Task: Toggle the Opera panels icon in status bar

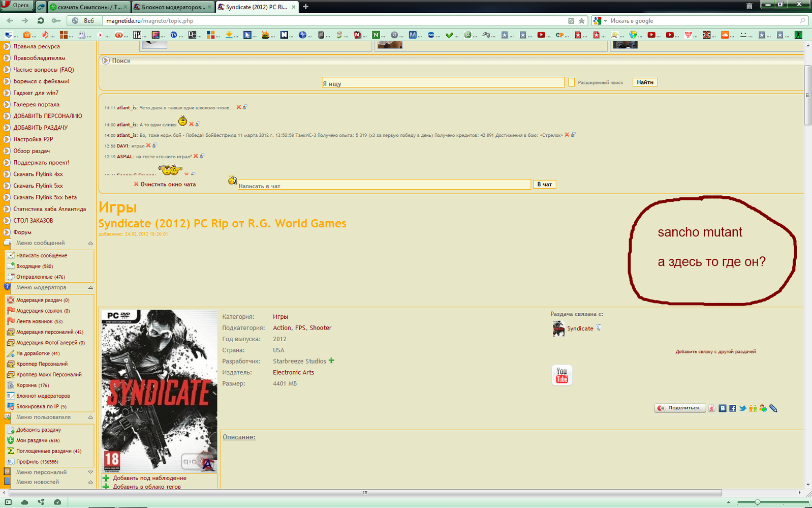Action: pyautogui.click(x=8, y=502)
